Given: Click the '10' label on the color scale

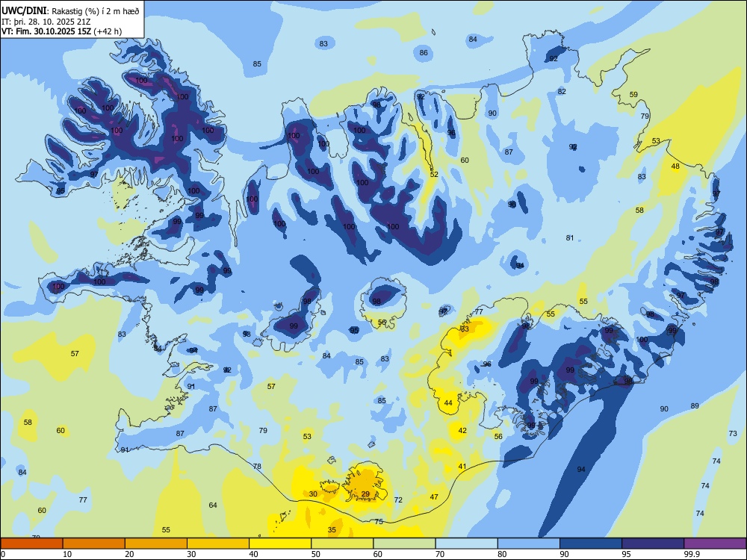Looking at the screenshot, I should click(x=67, y=554).
